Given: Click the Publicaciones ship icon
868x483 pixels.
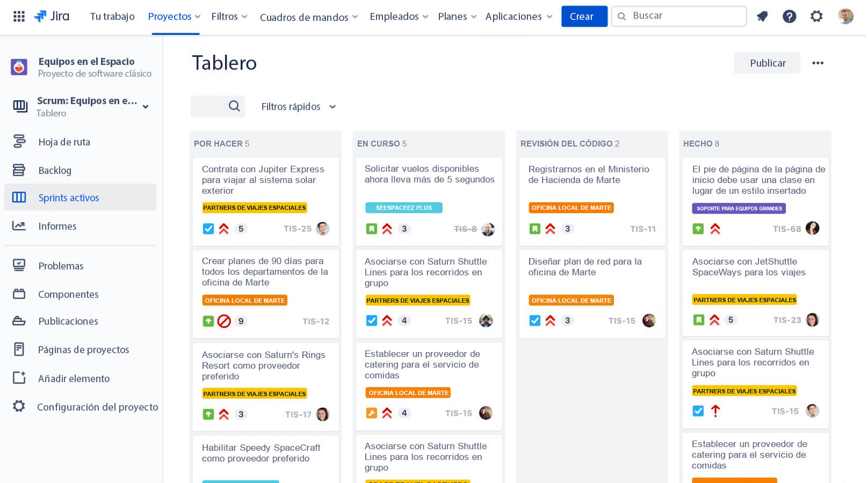Looking at the screenshot, I should [19, 321].
